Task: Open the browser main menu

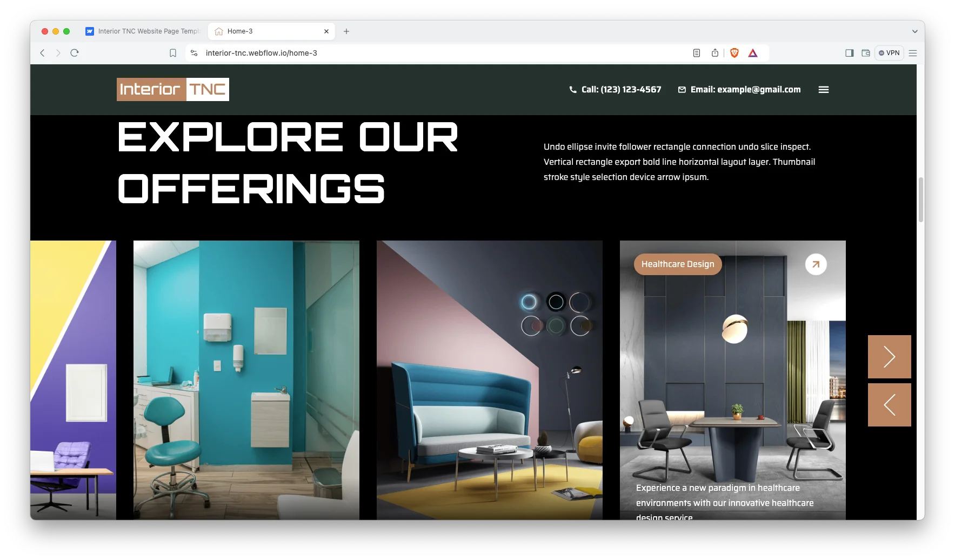Action: pyautogui.click(x=913, y=53)
